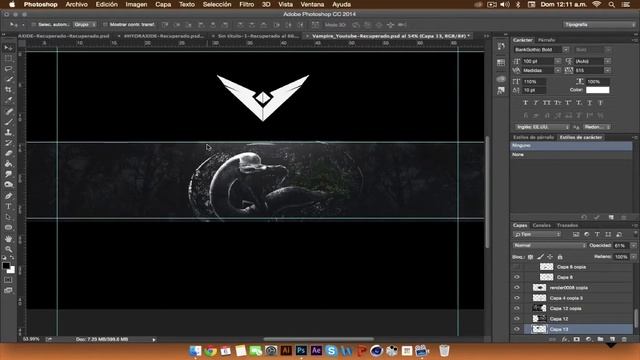The image size is (640, 360).
Task: Switch to the Párrafo tab
Action: click(547, 40)
